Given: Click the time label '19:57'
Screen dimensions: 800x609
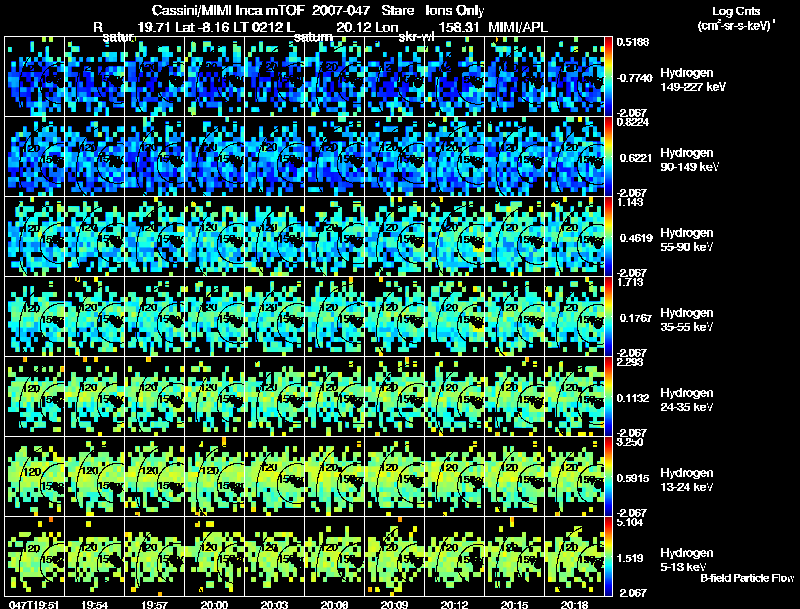Looking at the screenshot, I should [154, 605].
